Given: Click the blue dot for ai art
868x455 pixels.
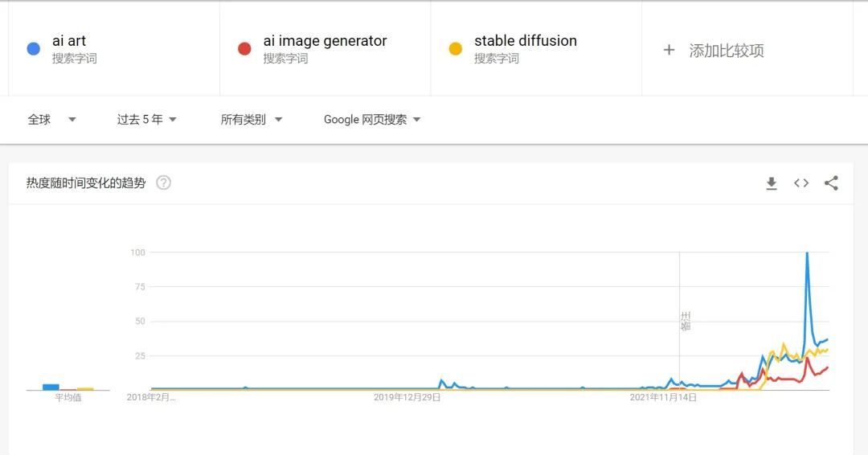Looking at the screenshot, I should [33, 49].
